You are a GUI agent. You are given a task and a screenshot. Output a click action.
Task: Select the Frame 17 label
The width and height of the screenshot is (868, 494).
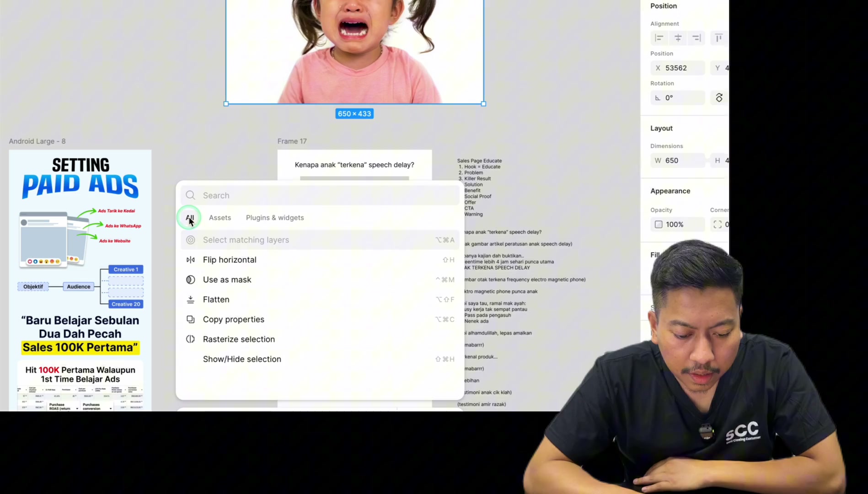tap(292, 141)
